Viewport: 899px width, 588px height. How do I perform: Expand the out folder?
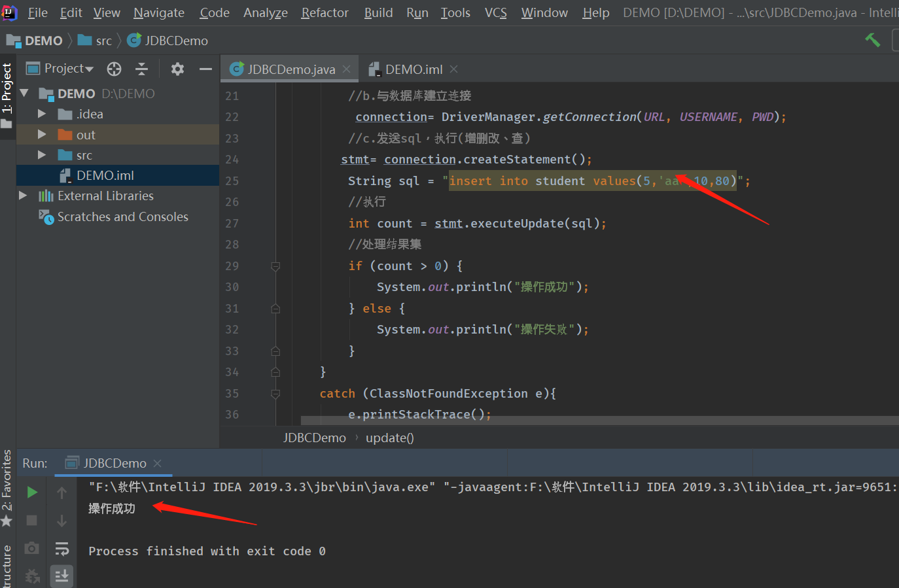(42, 135)
